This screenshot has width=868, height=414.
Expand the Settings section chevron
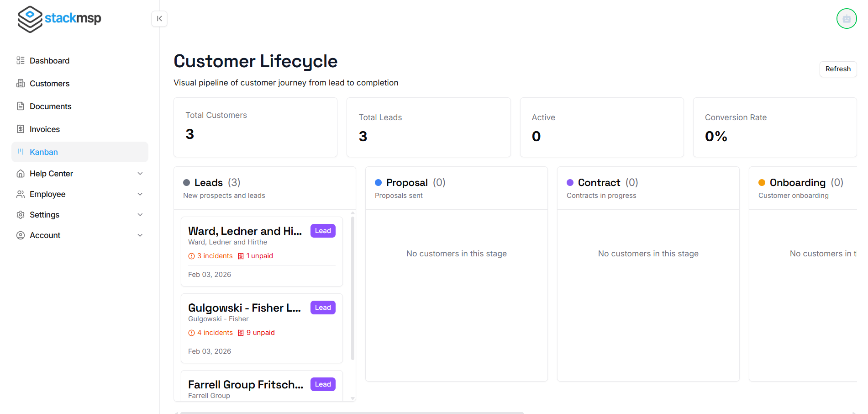point(140,215)
